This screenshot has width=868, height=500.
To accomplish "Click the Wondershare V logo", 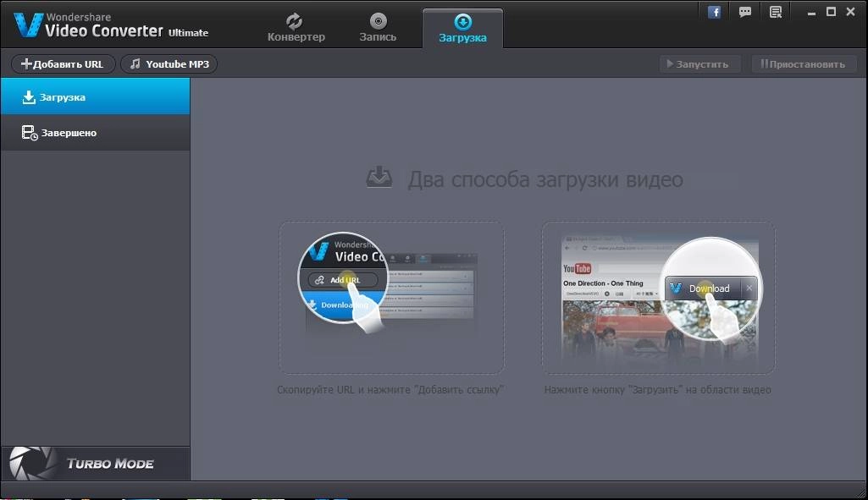I will coord(28,25).
